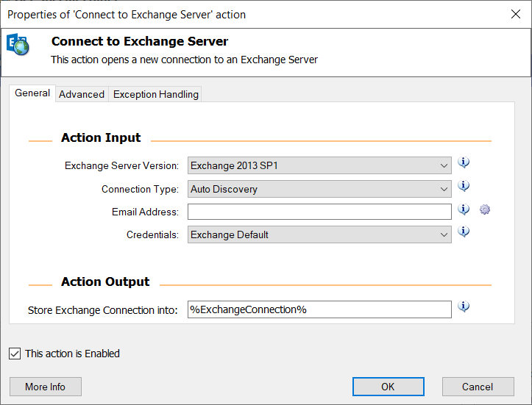
Task: Open variable picker gear icon for Email Address
Action: coord(485,209)
